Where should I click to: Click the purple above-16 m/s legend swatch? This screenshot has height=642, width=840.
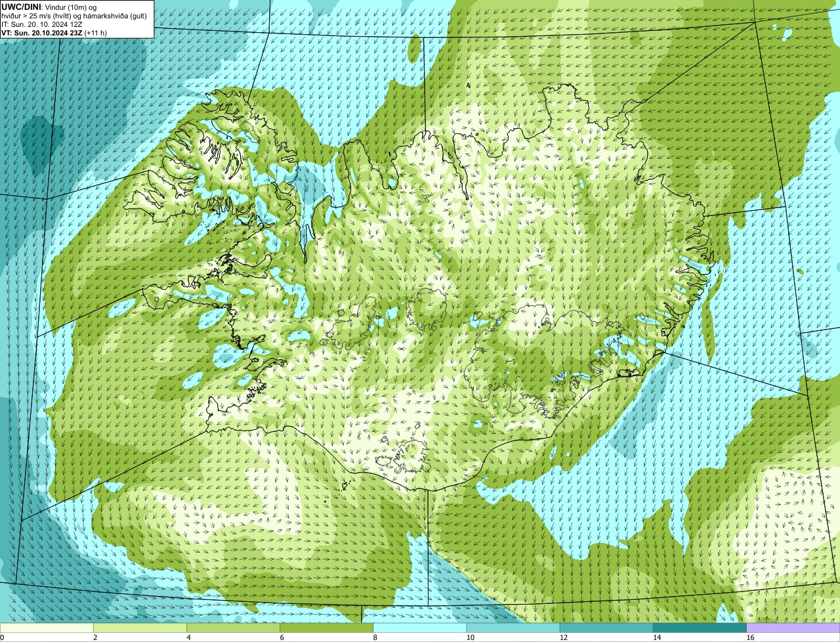793,628
